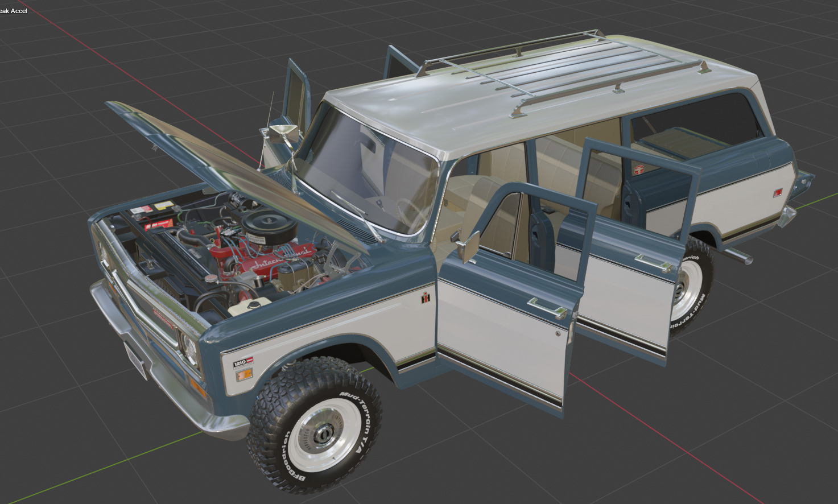
Task: Select the 1210 badge on the fender
Action: pos(243,362)
